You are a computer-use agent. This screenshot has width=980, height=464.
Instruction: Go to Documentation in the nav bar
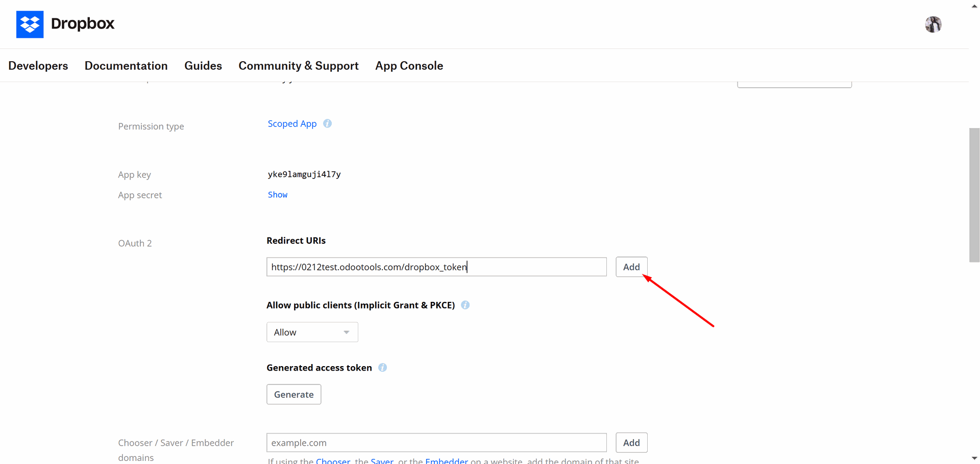[x=126, y=66]
